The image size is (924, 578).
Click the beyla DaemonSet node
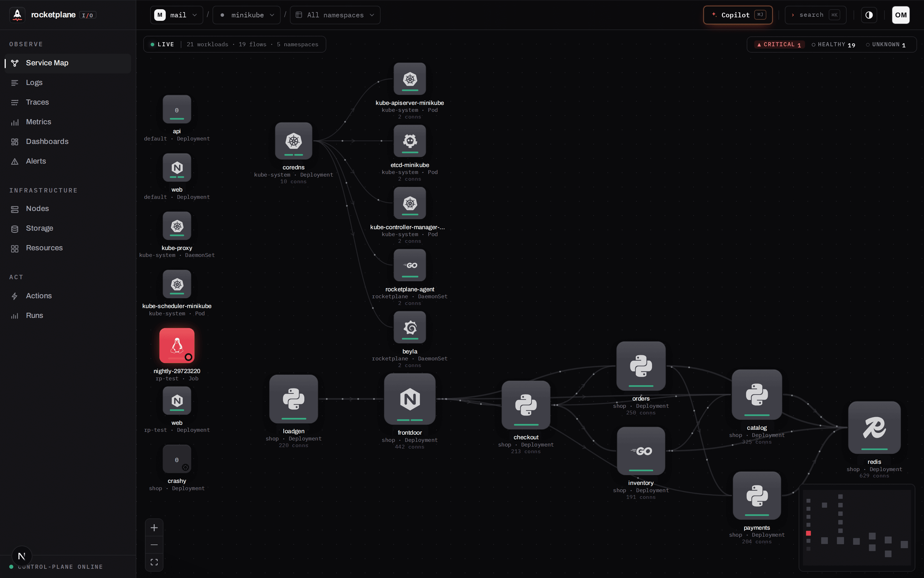coord(410,327)
